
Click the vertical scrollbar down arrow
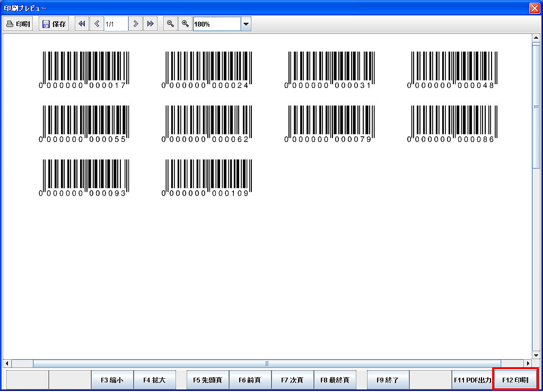pyautogui.click(x=536, y=355)
